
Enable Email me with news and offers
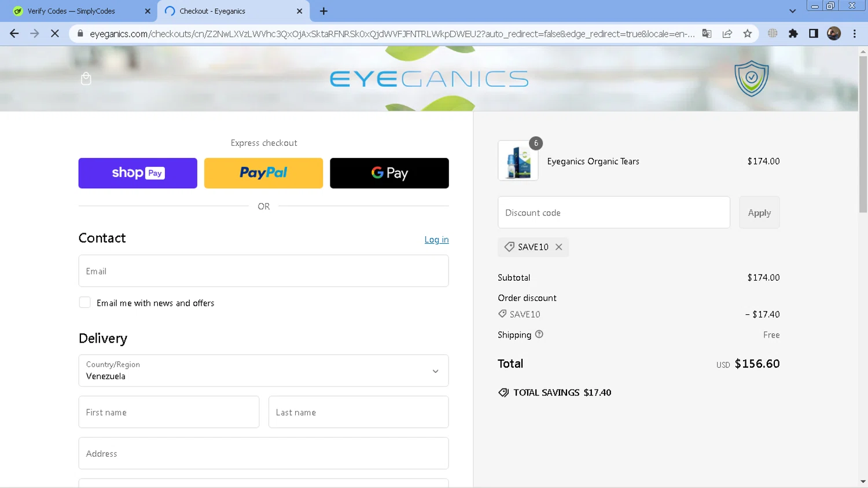[84, 302]
